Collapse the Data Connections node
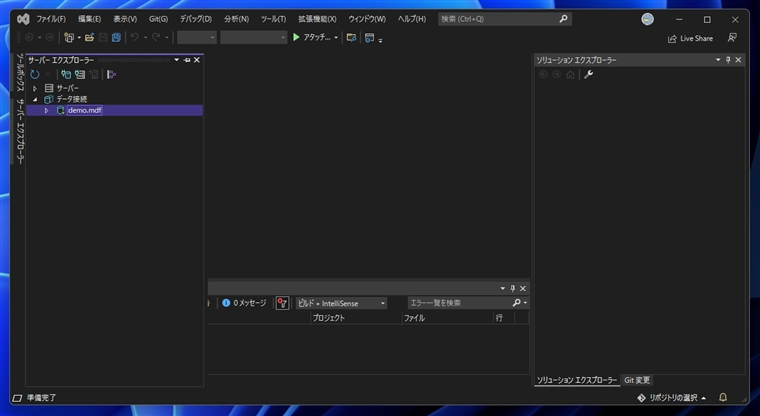Screen dimensions: 760x416 (35, 99)
